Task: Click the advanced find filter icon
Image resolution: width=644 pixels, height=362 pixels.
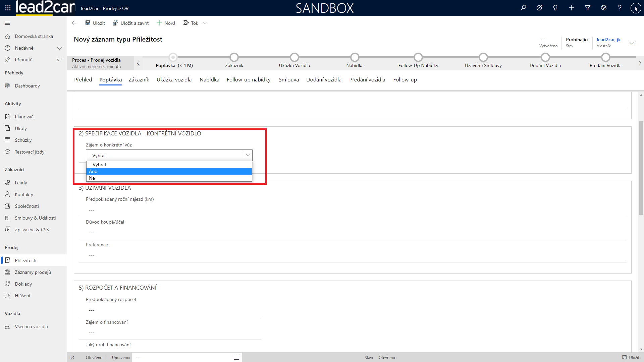Action: (588, 8)
